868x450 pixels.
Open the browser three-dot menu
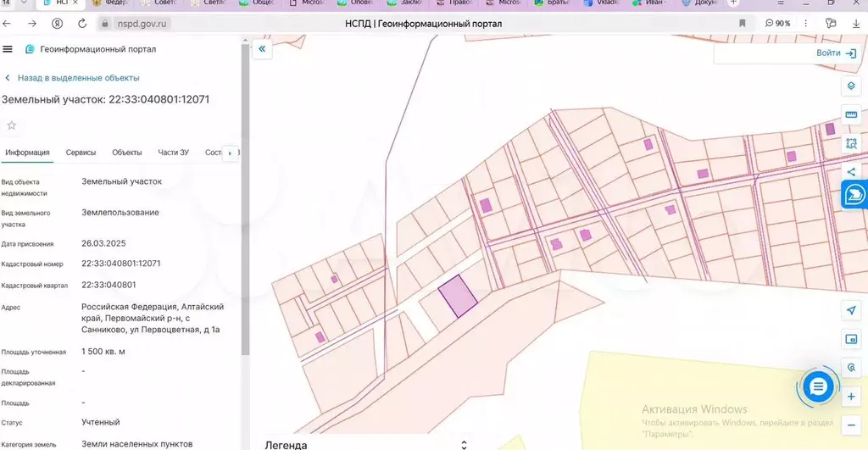[x=805, y=23]
